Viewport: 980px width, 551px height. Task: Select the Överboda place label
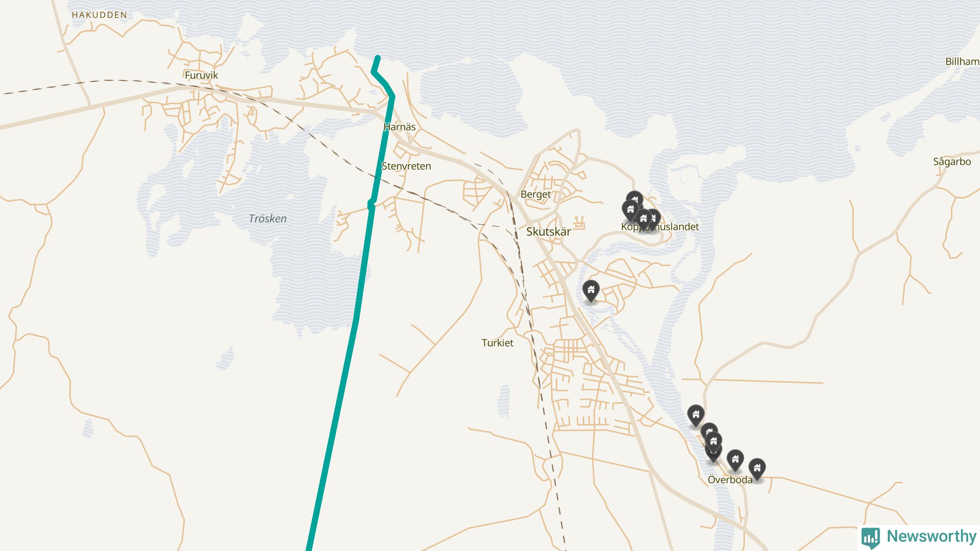tap(730, 479)
